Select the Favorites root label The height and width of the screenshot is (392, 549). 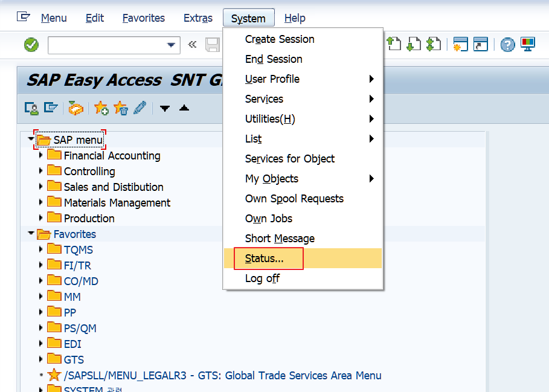coord(74,234)
